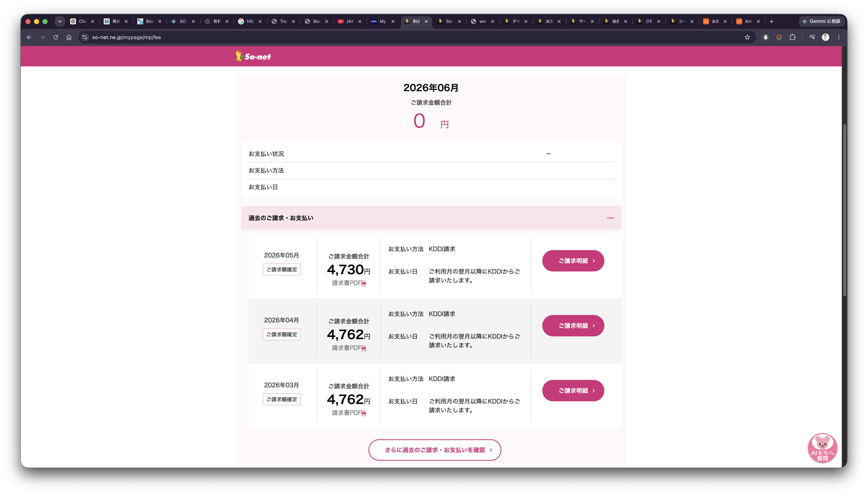Close the active 料金 tab

pyautogui.click(x=426, y=21)
